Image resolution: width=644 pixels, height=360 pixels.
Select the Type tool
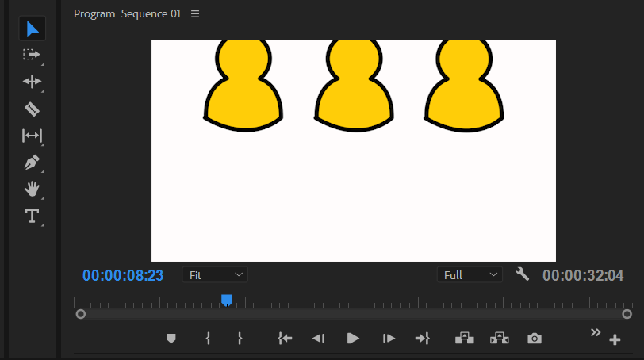coord(32,216)
